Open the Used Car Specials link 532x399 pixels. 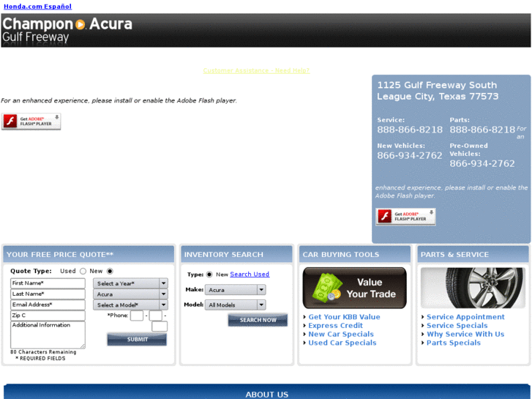pos(342,343)
